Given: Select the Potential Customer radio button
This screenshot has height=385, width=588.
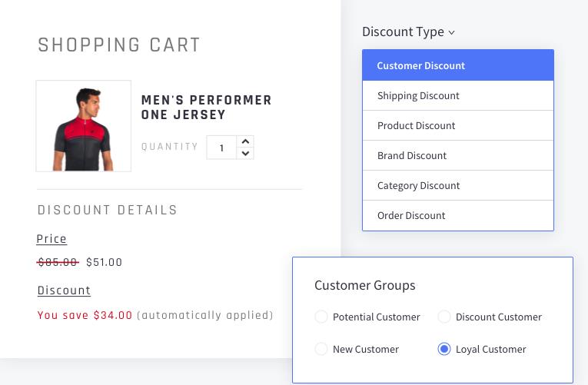Looking at the screenshot, I should [x=321, y=317].
